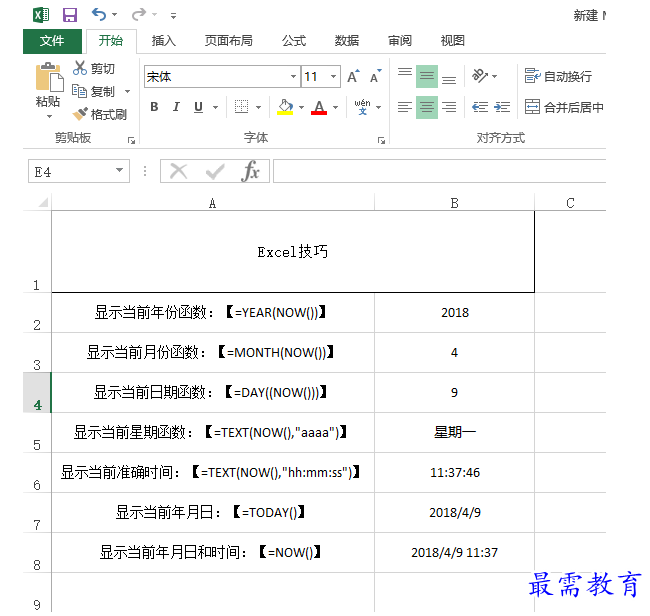Toggle underline formatting
Image resolution: width=650 pixels, height=616 pixels.
[x=199, y=107]
